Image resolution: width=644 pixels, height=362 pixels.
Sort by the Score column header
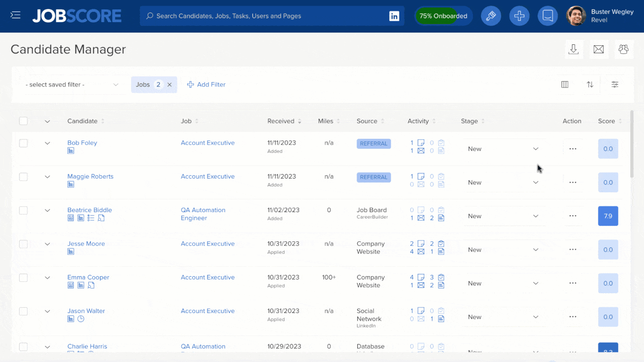pos(610,121)
